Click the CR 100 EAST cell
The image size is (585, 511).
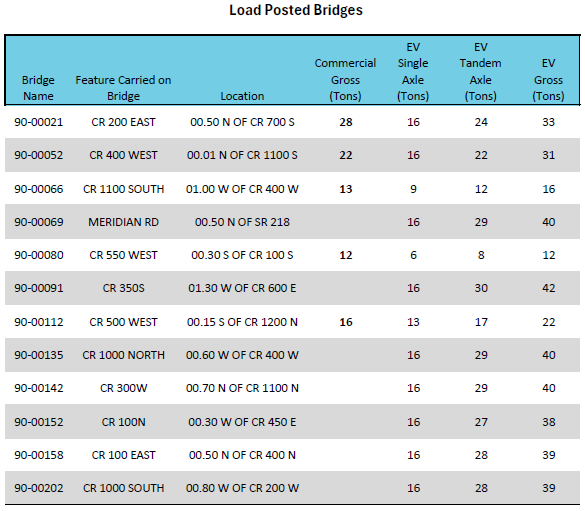point(123,455)
